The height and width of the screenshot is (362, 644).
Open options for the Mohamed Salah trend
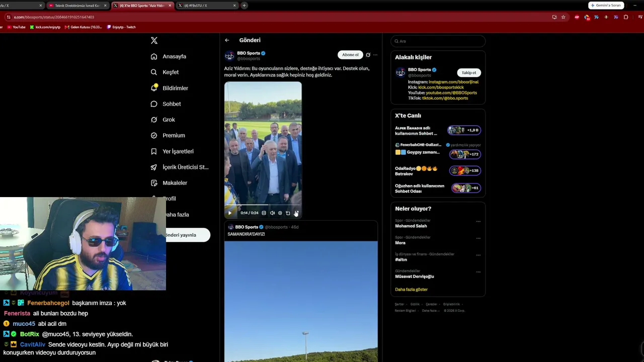478,221
